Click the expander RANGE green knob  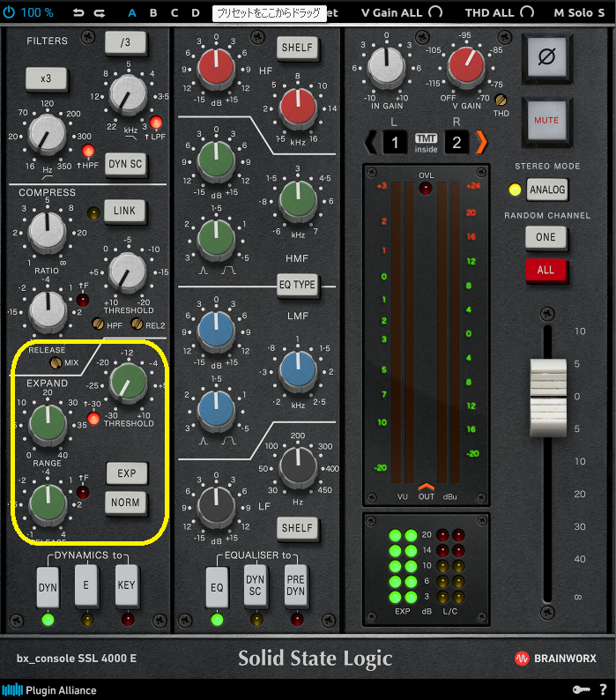(x=47, y=425)
